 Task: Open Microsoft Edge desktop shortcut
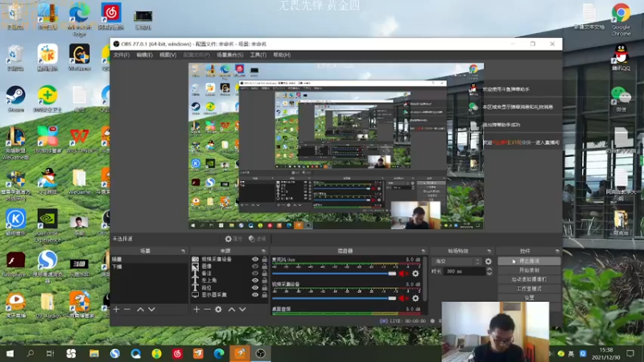79,19
